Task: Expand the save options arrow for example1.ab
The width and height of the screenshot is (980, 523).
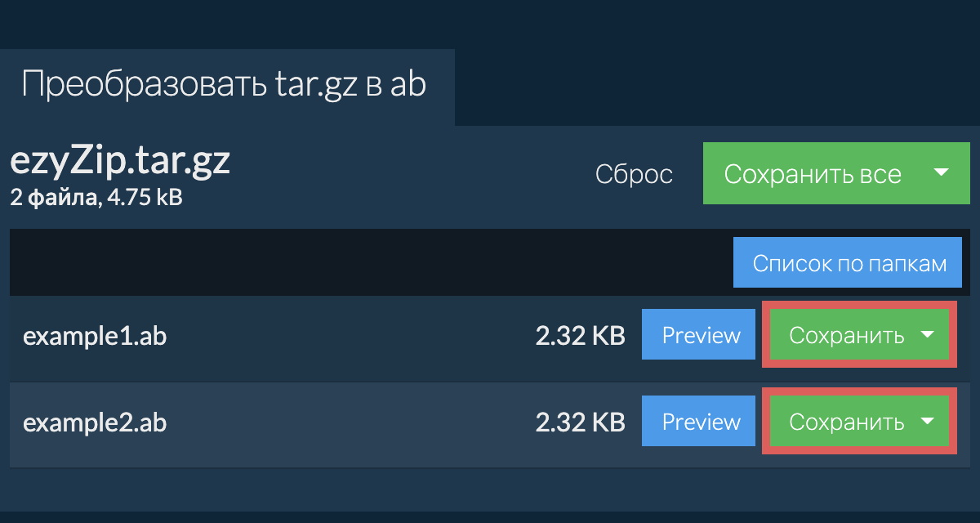Action: (x=927, y=335)
